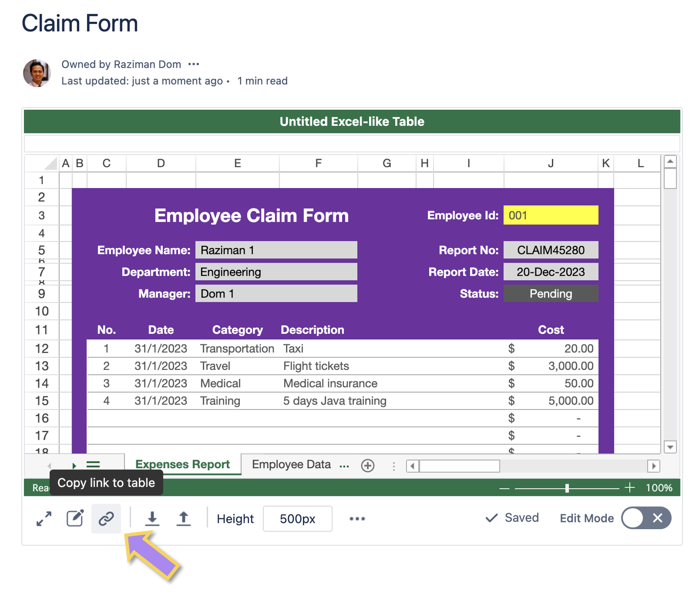This screenshot has width=700, height=594.
Task: Click the Raziman Dom owner name
Action: click(x=147, y=64)
